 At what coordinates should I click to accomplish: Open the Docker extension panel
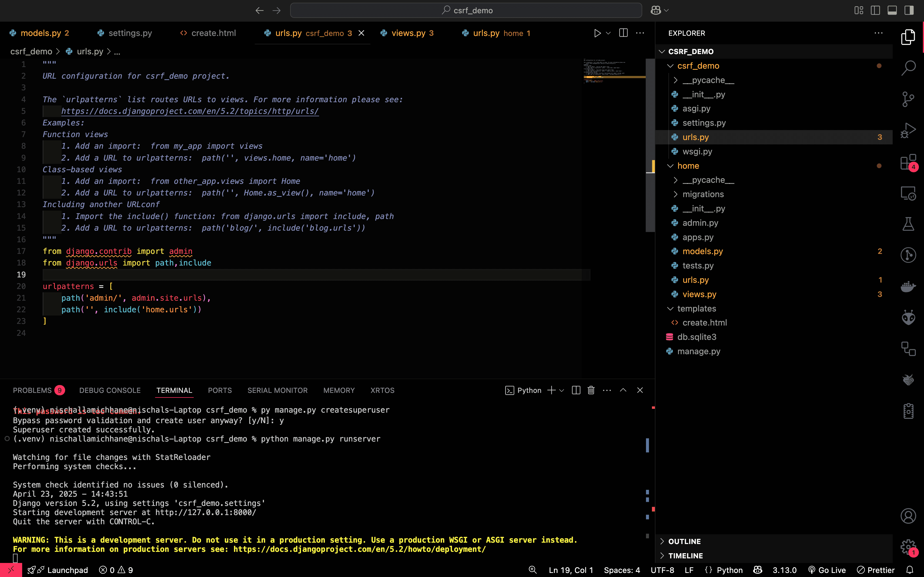908,286
